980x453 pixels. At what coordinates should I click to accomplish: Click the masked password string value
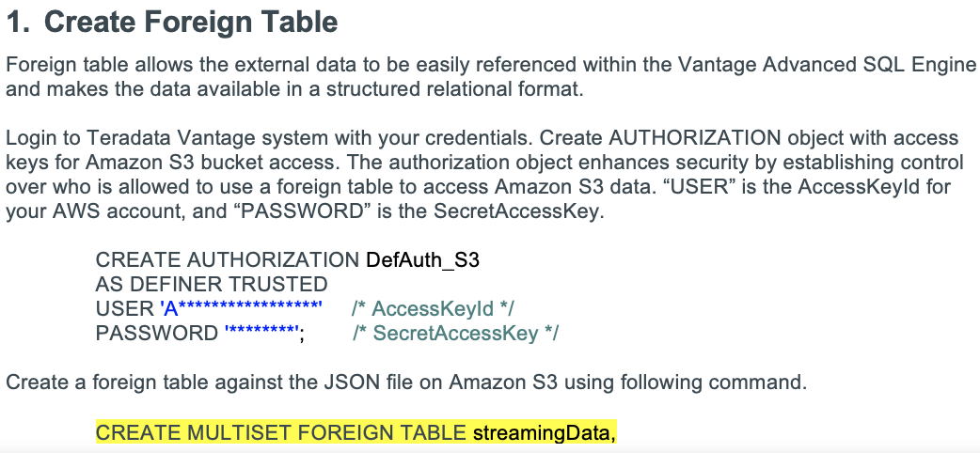[263, 333]
